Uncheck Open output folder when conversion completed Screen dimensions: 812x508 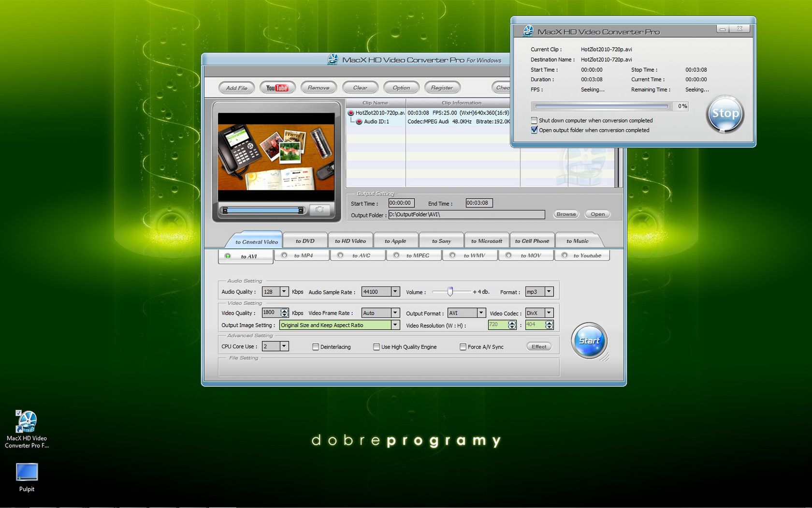(534, 130)
